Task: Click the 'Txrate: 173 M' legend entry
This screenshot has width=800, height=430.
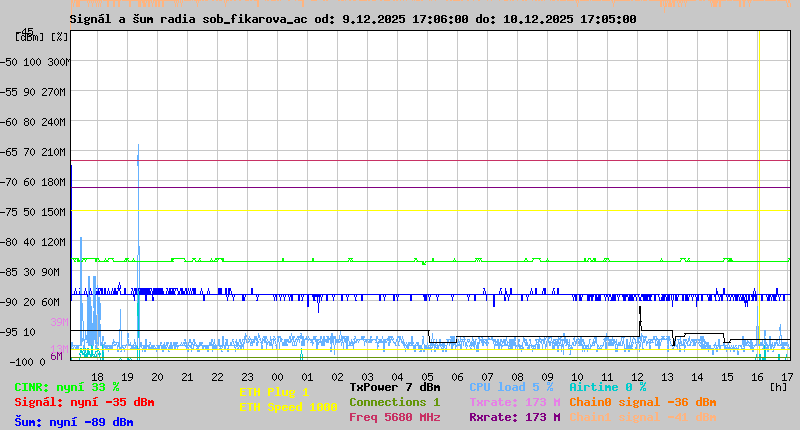Action: point(515,402)
